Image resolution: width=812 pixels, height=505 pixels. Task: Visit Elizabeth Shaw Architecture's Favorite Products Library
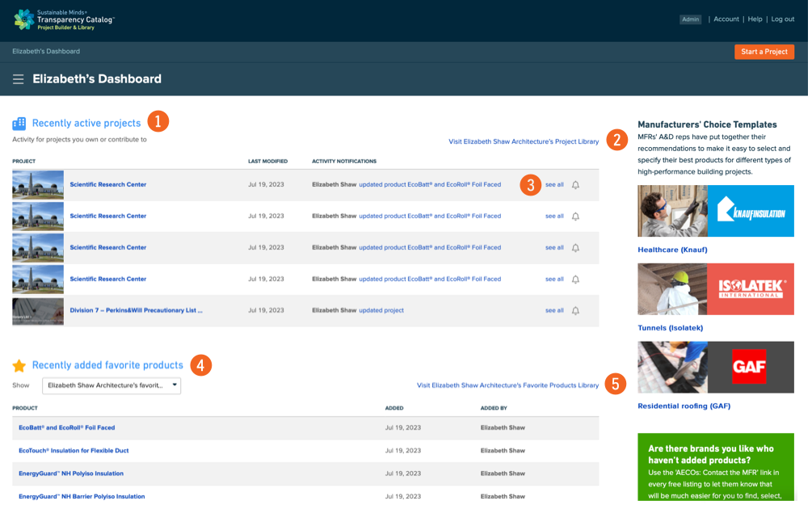click(507, 385)
